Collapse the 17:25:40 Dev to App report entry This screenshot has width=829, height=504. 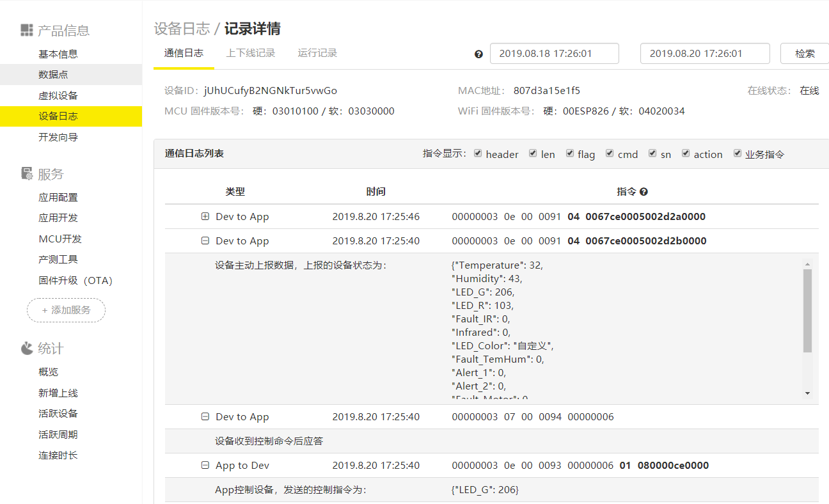click(205, 240)
